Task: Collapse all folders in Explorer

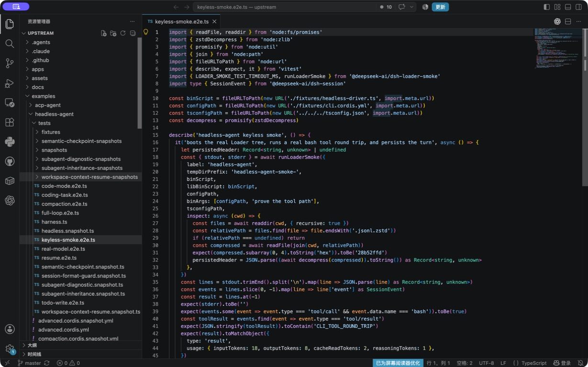Action: pos(133,33)
